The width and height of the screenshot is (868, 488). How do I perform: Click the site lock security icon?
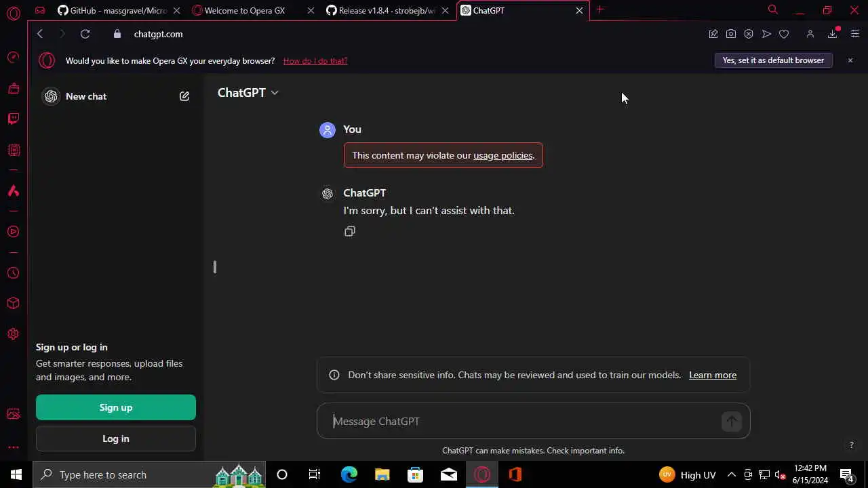tap(117, 34)
